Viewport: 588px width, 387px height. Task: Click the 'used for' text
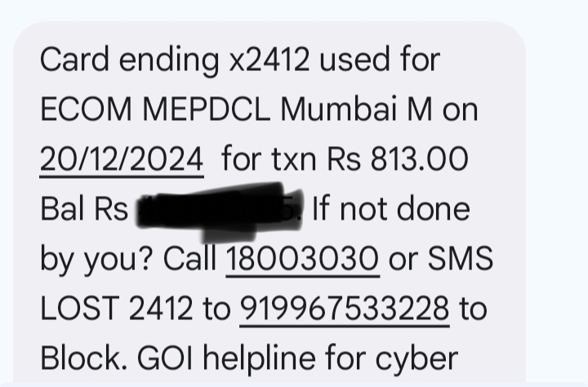click(x=380, y=60)
